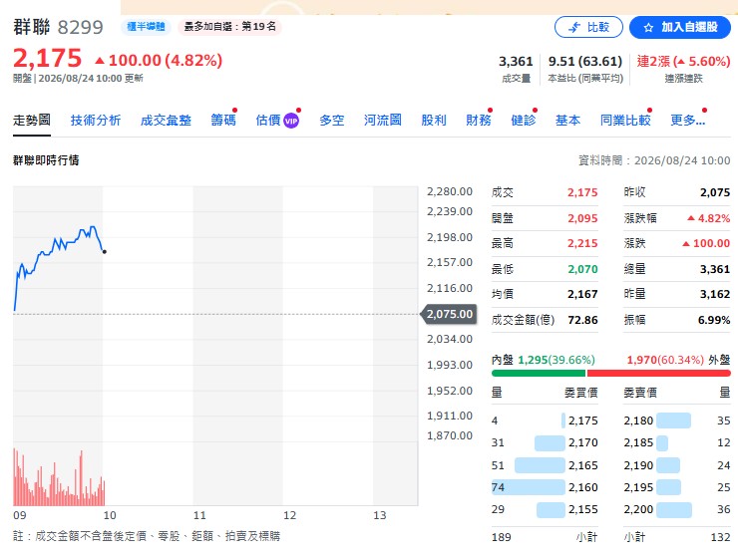738x560 pixels.
Task: Click the 成交金額(億) 72.86 value
Action: pos(582,320)
